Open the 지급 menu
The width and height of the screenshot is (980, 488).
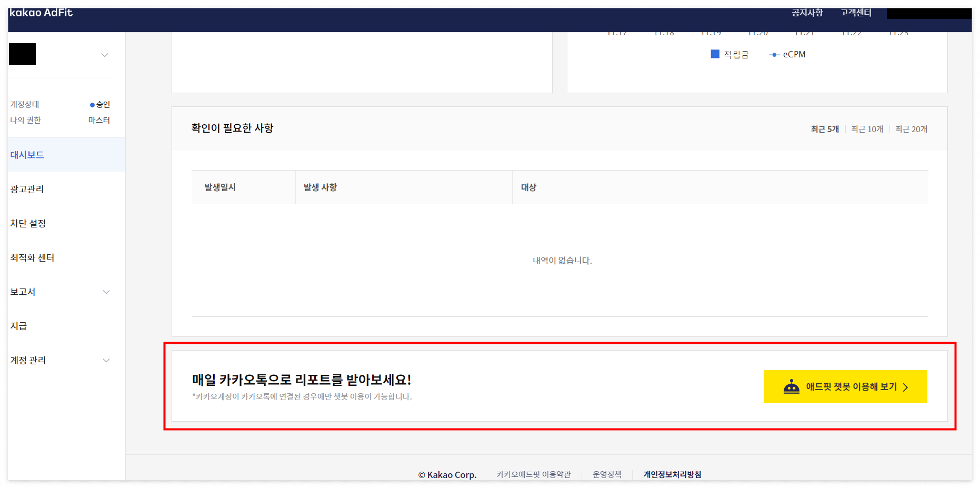tap(66, 326)
